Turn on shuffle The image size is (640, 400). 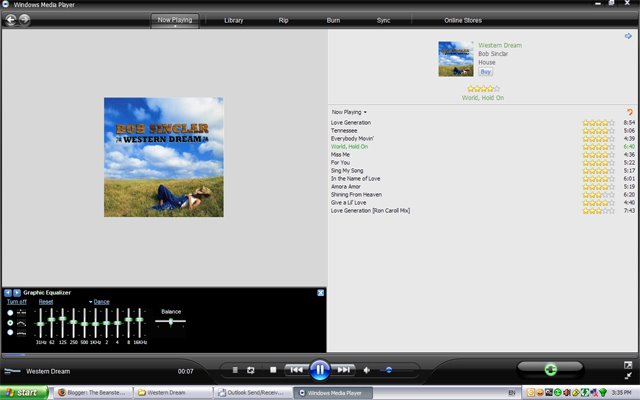235,370
